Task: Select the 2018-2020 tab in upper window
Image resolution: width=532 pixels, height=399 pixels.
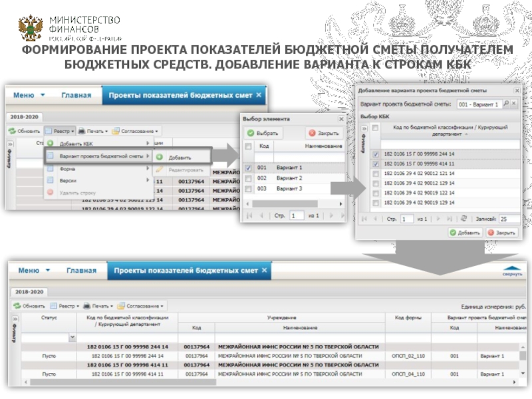Action: pos(24,117)
